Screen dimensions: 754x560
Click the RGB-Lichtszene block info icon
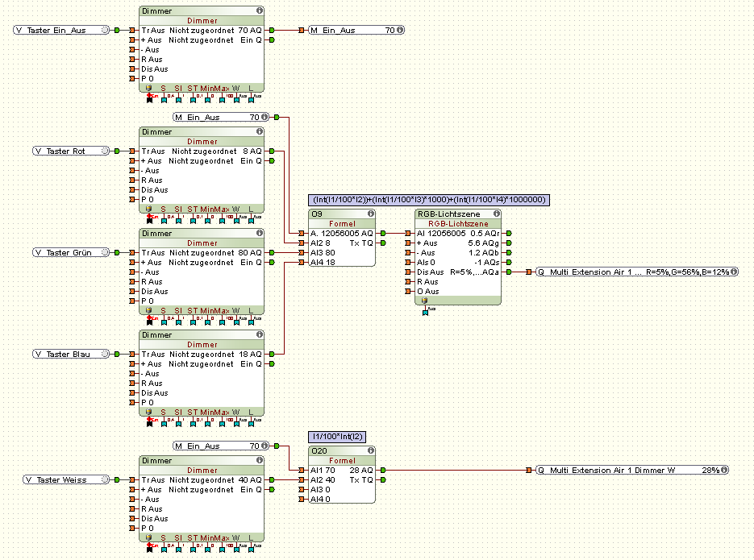pos(496,214)
